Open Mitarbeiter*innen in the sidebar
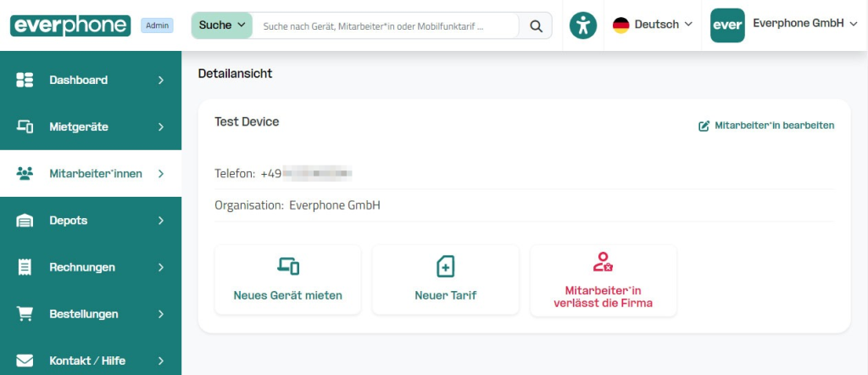This screenshot has height=375, width=868. click(x=95, y=173)
